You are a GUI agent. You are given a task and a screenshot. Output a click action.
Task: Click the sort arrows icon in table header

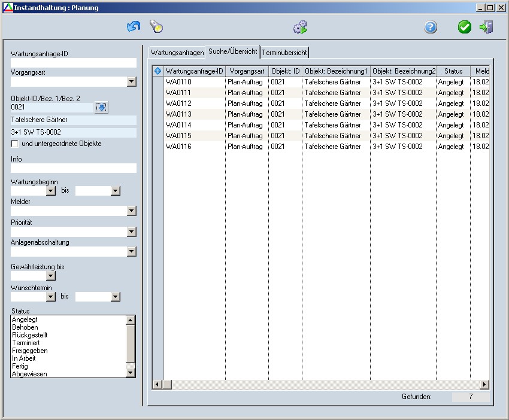158,71
